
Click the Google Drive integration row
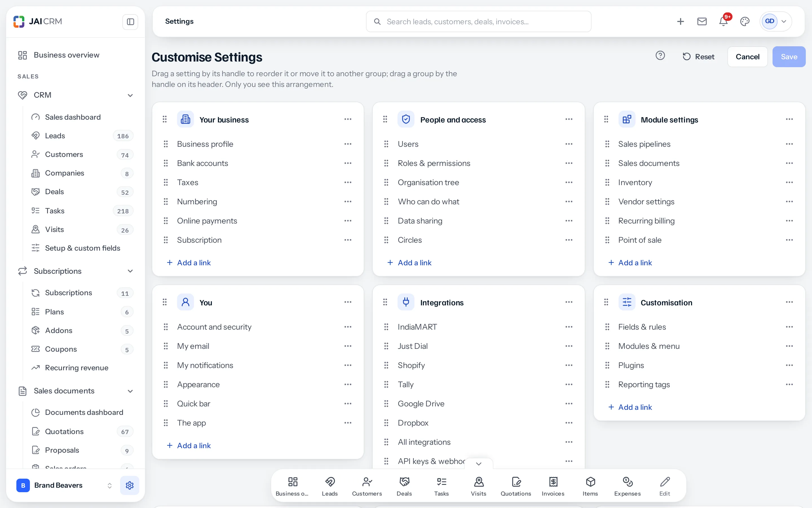point(478,404)
